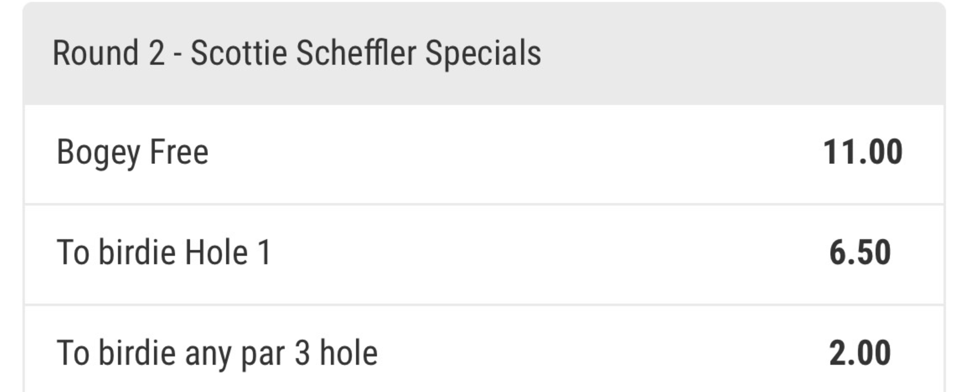Click the Round 2 Scottie Scheffler Specials title
Image resolution: width=980 pixels, height=392 pixels.
[x=297, y=53]
